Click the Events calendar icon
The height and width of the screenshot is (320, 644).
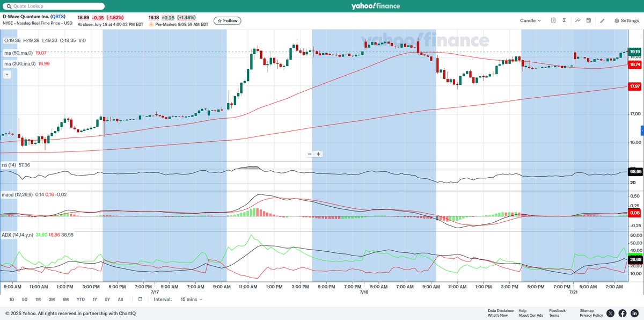pos(589,20)
